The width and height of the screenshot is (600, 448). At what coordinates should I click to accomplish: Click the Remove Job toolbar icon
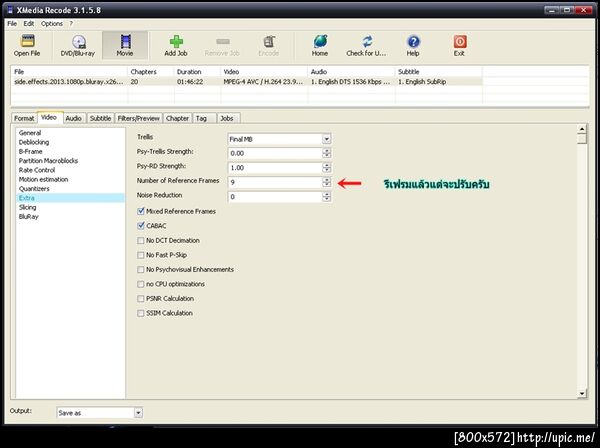[x=222, y=46]
